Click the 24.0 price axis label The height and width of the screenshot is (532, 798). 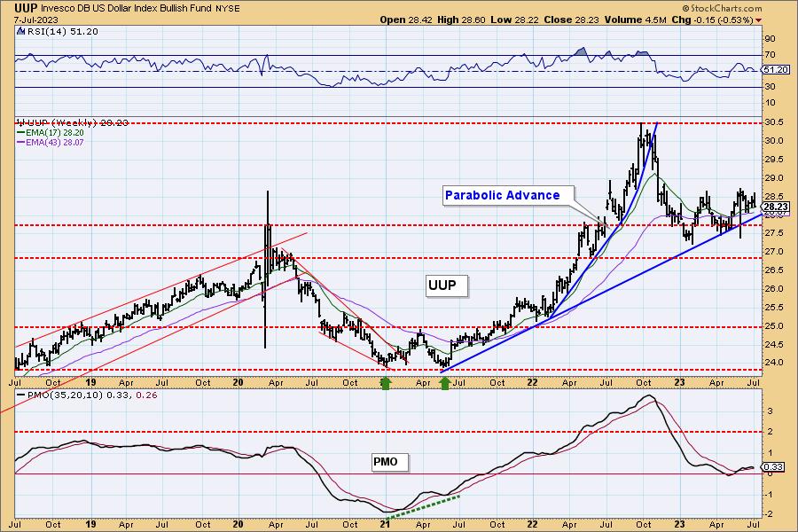point(772,363)
